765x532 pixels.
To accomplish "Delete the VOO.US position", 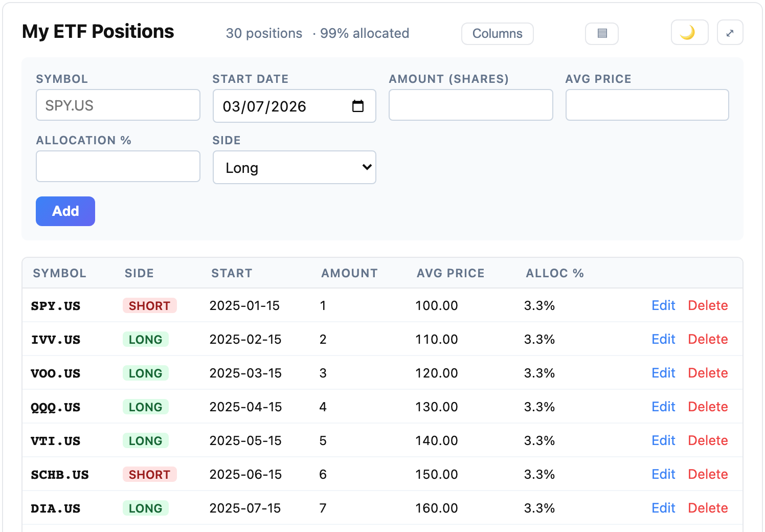I will point(708,373).
